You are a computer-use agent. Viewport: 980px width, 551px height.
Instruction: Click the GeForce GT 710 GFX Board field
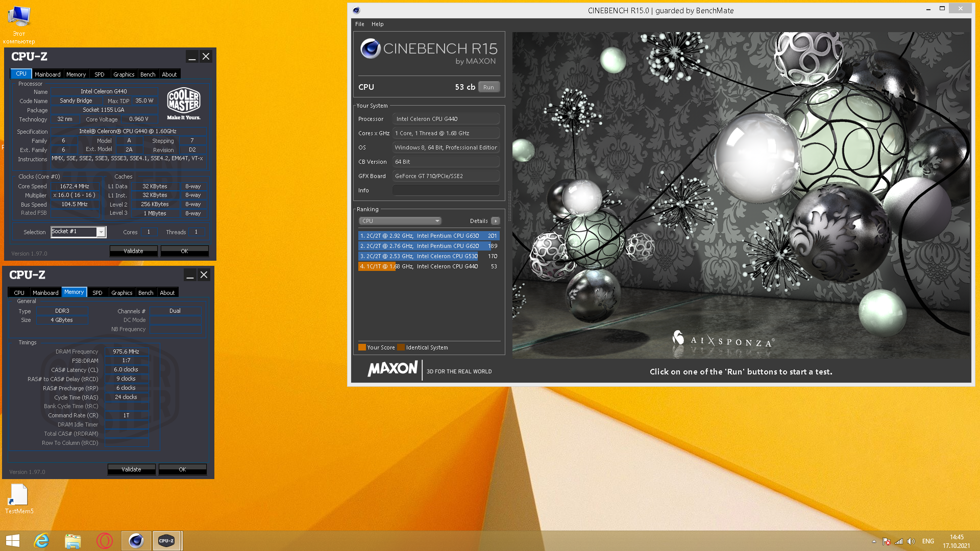(x=446, y=176)
